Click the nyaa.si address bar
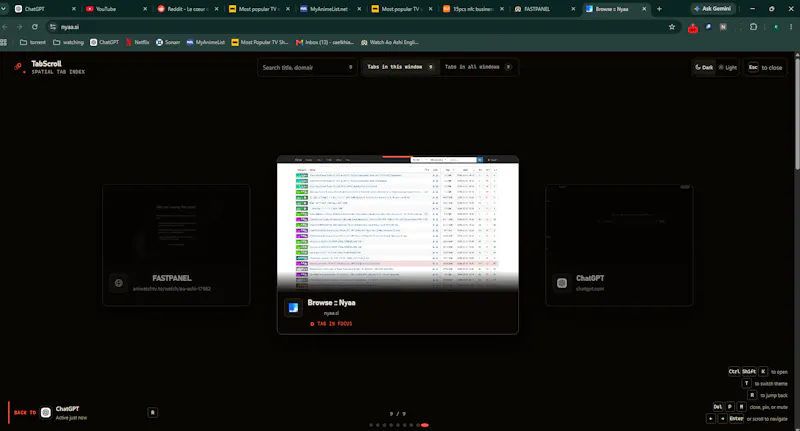 tap(357, 27)
